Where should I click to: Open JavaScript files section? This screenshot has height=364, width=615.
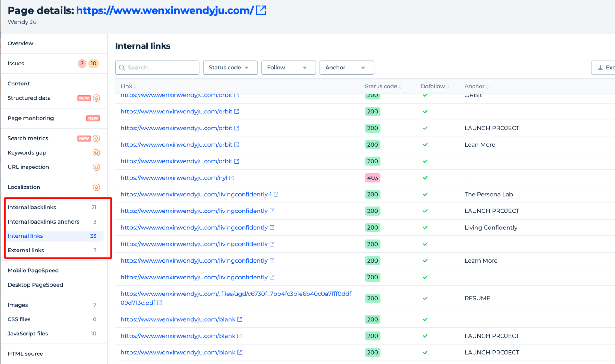coord(28,334)
